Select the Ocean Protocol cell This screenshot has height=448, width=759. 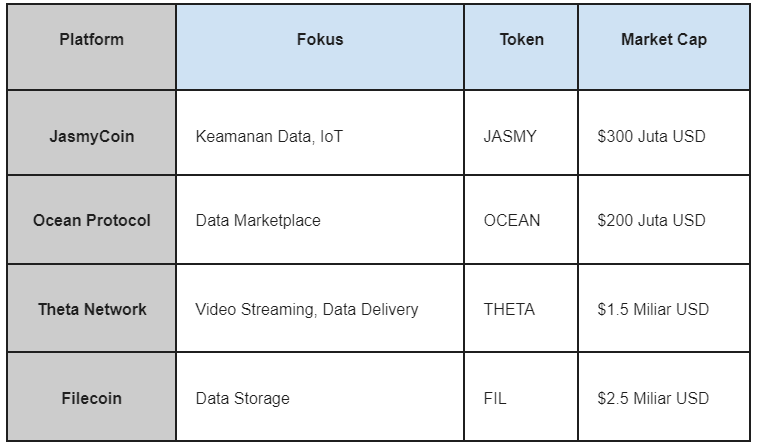pyautogui.click(x=91, y=220)
